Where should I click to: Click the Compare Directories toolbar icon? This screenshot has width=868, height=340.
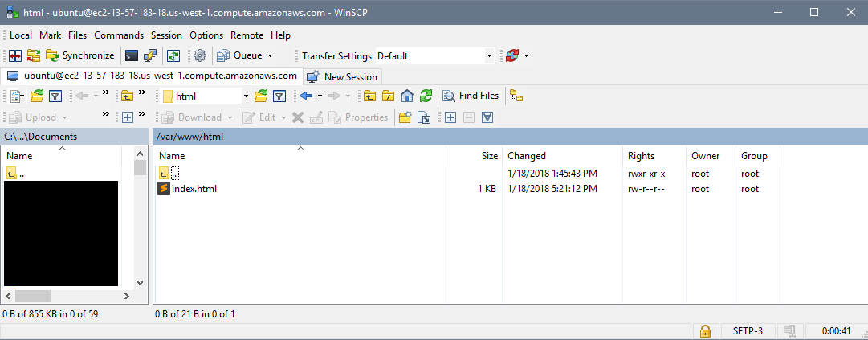(15, 55)
